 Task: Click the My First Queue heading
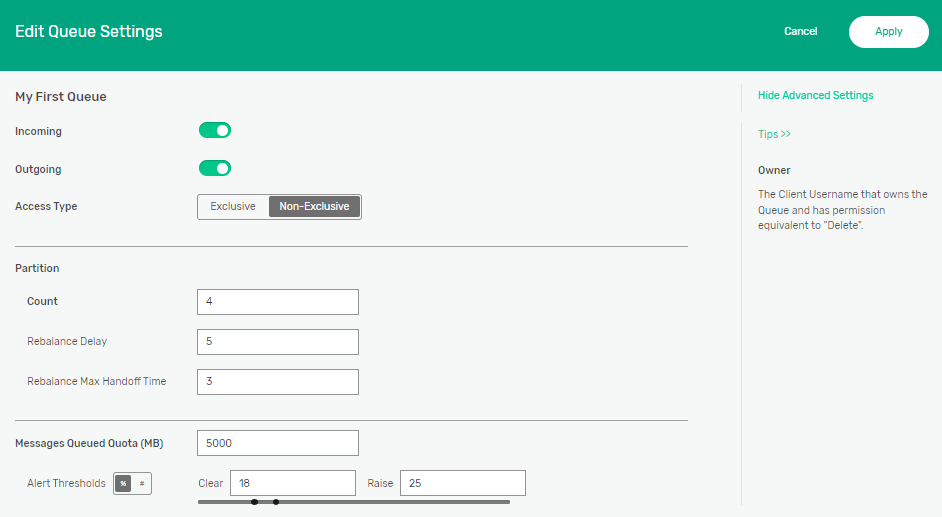pyautogui.click(x=61, y=97)
